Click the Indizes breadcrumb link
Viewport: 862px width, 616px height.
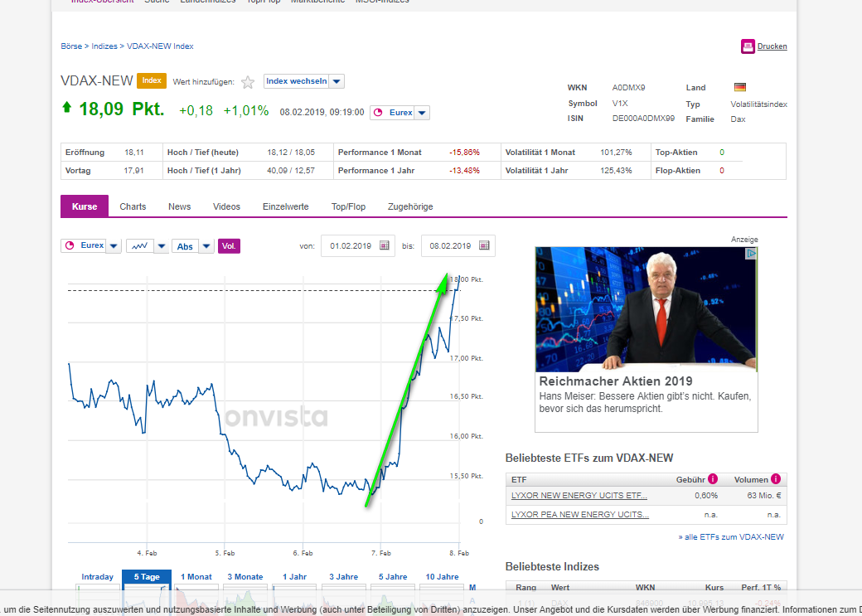[104, 46]
